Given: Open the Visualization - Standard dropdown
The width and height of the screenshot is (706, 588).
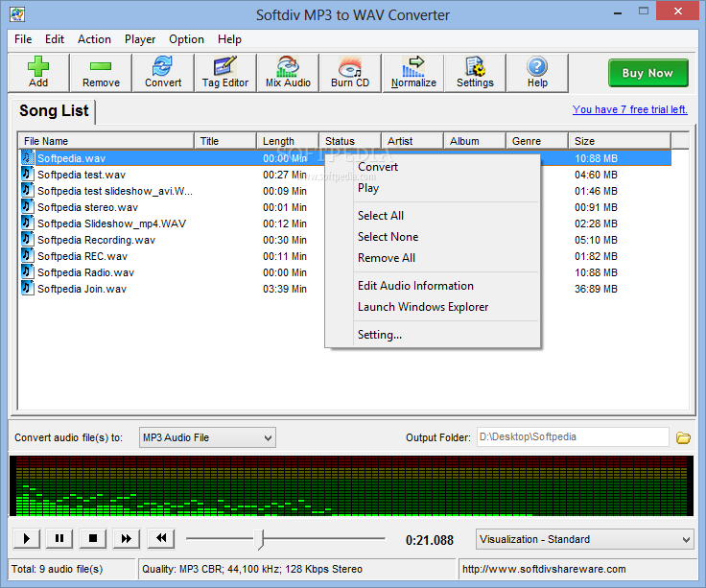Looking at the screenshot, I should [584, 539].
